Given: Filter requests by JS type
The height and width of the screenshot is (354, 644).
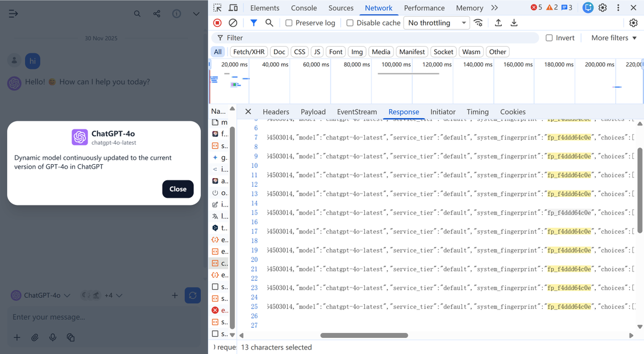Looking at the screenshot, I should pyautogui.click(x=317, y=52).
